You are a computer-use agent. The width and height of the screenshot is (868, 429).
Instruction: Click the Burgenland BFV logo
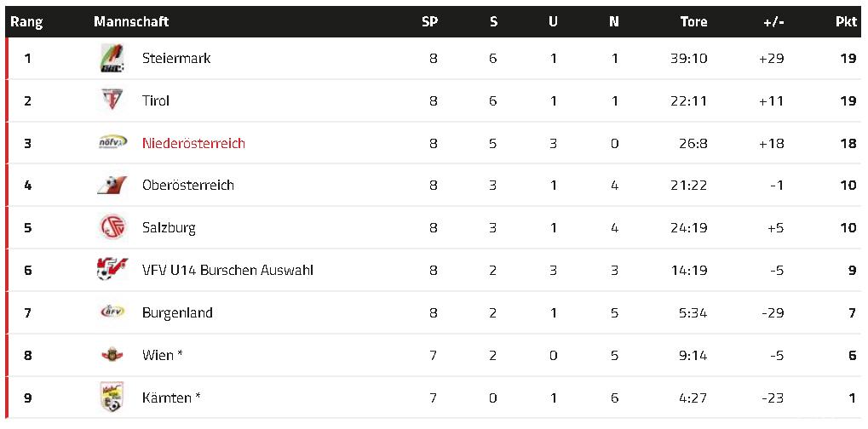click(x=112, y=312)
